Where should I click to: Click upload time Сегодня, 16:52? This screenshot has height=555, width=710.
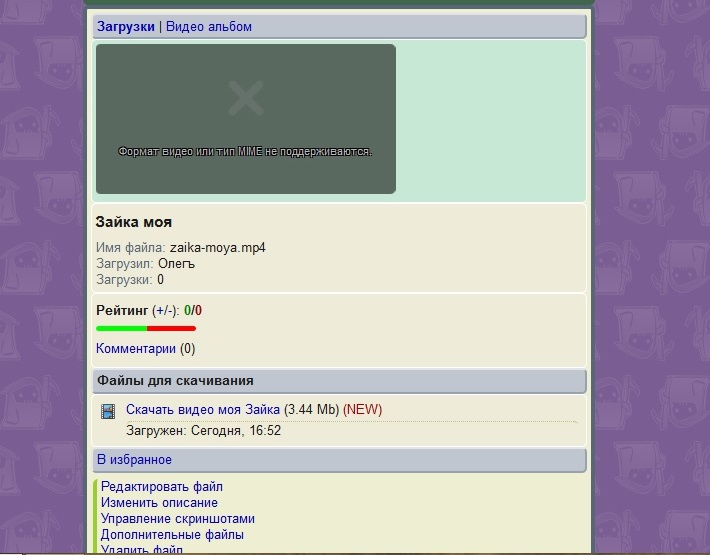pyautogui.click(x=236, y=431)
